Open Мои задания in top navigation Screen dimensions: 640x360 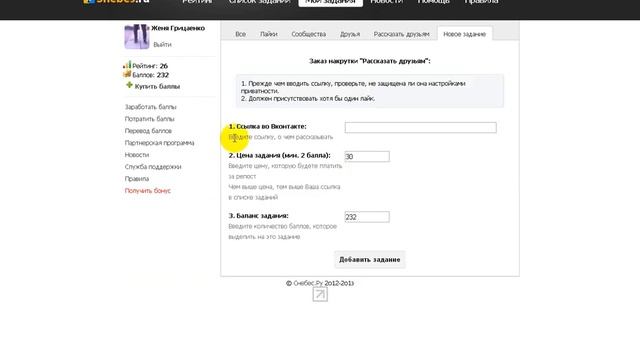pos(331,2)
